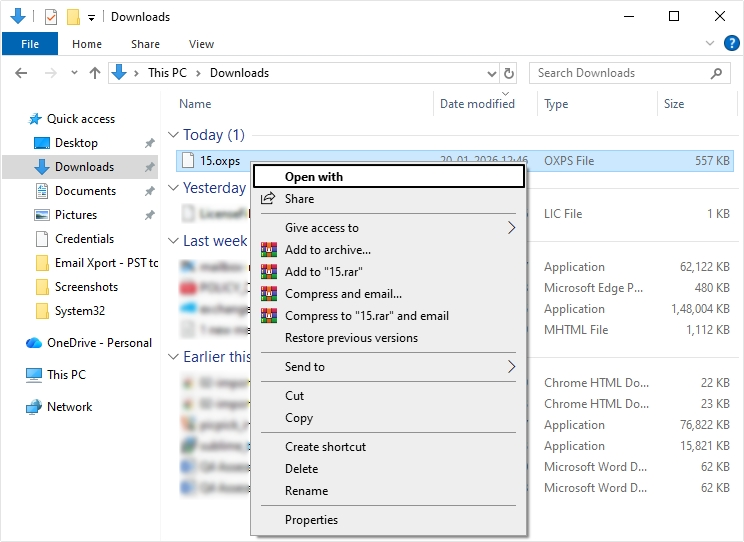Image resolution: width=744 pixels, height=542 pixels.
Task: Sort by the Type column header
Action: pyautogui.click(x=556, y=104)
